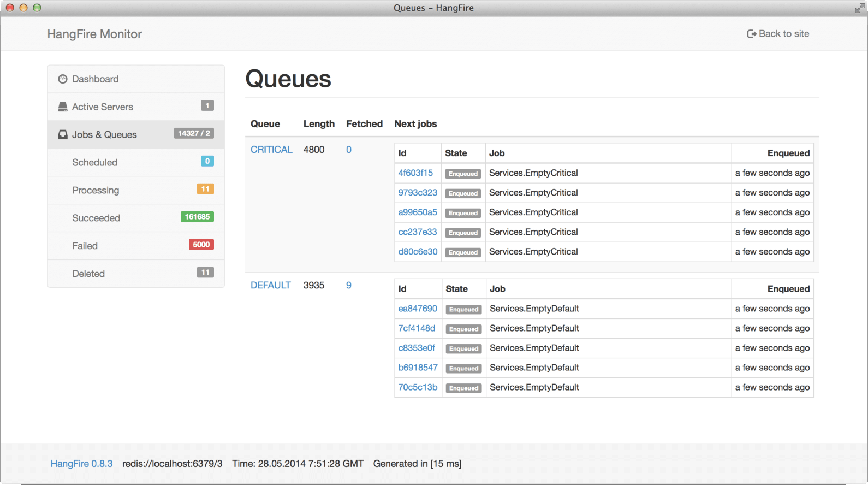Screen dimensions: 868x485
Task: Click the Fetched column header
Action: coord(364,124)
